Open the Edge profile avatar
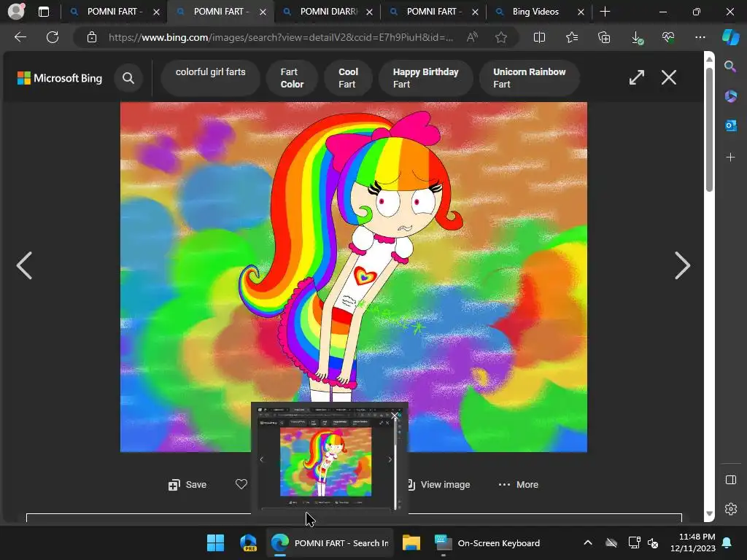The image size is (747, 560). [16, 12]
